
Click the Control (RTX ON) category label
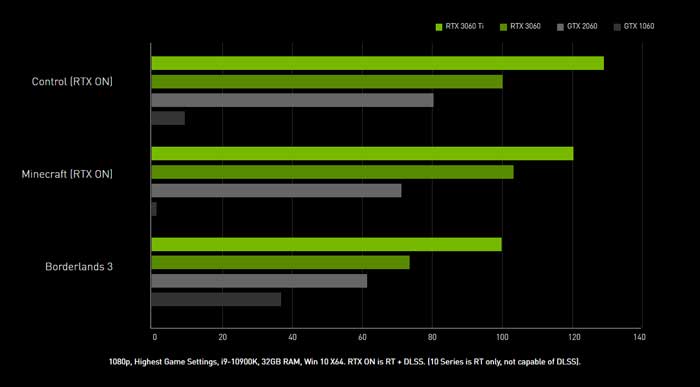click(x=72, y=82)
